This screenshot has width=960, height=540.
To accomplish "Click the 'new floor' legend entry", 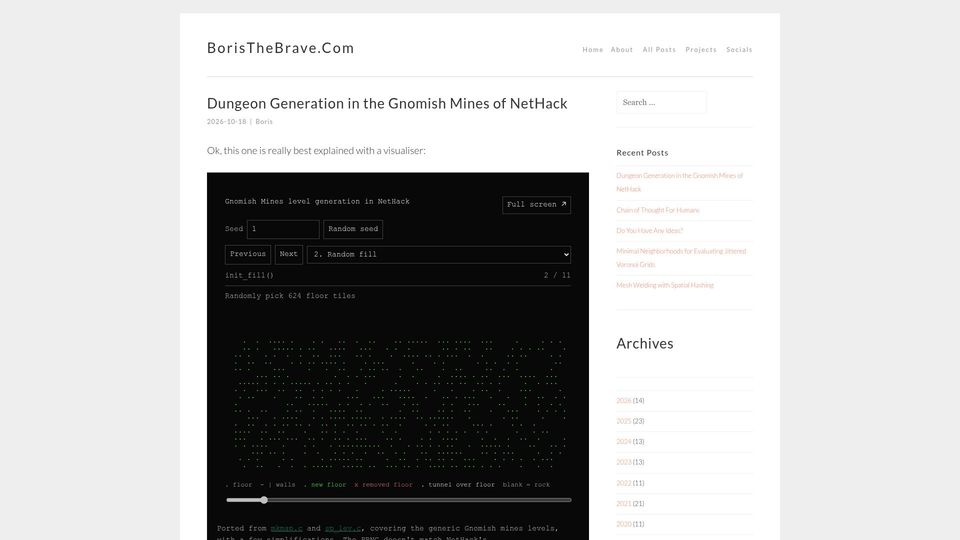I will click(x=325, y=485).
